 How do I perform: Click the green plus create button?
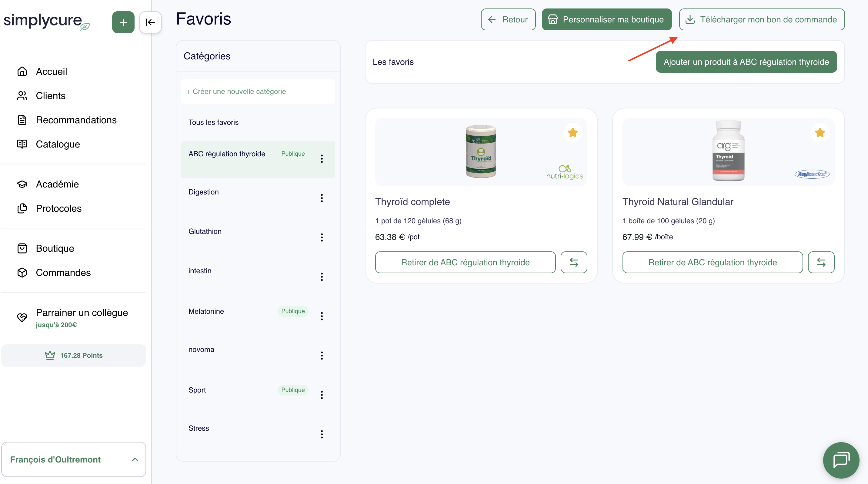pyautogui.click(x=123, y=22)
